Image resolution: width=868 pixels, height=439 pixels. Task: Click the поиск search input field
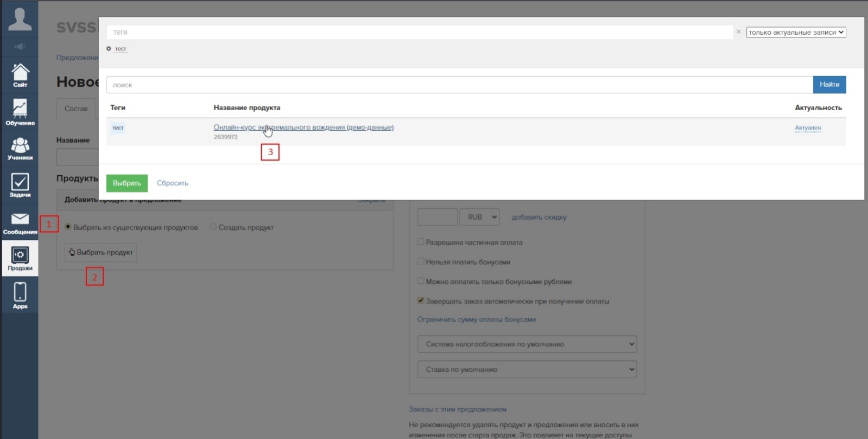(x=459, y=85)
